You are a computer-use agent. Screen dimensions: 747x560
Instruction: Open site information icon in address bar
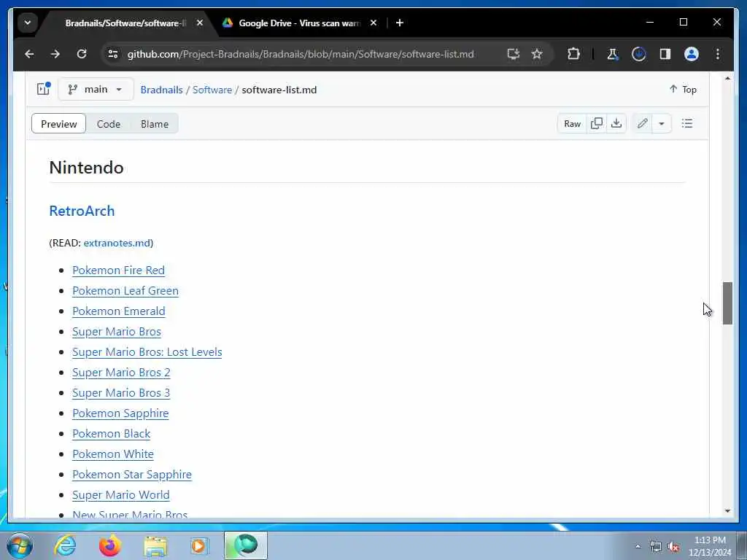pos(113,54)
